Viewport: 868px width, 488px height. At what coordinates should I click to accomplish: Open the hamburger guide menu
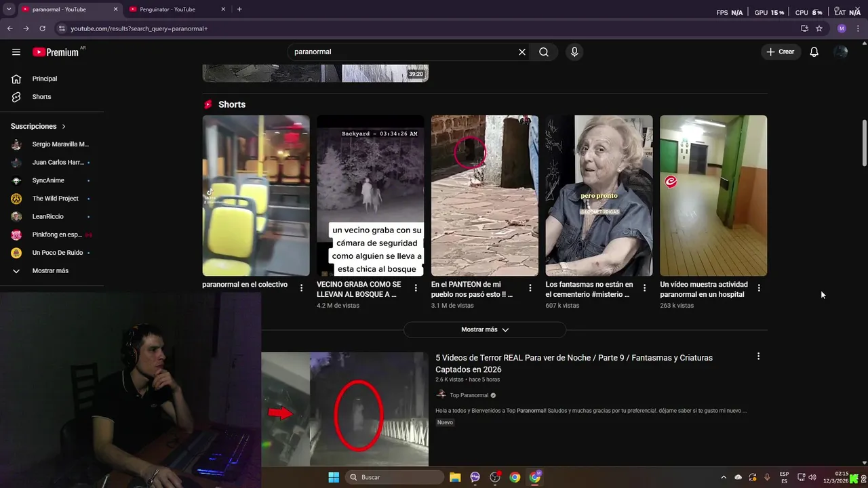[x=16, y=52]
